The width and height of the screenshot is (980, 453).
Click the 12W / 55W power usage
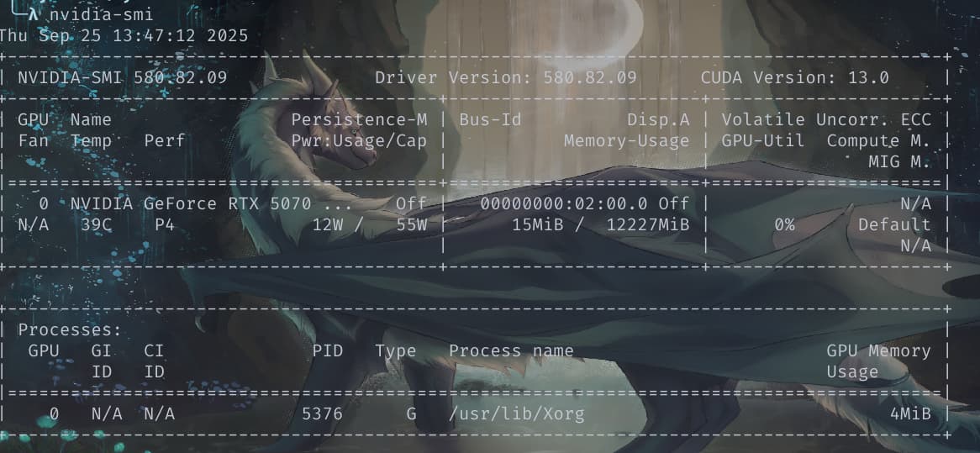click(370, 225)
